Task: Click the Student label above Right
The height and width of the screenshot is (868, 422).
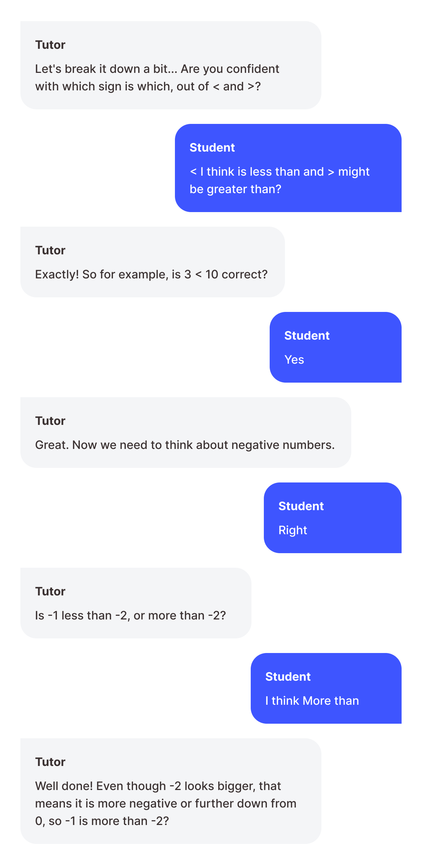Action: (301, 506)
